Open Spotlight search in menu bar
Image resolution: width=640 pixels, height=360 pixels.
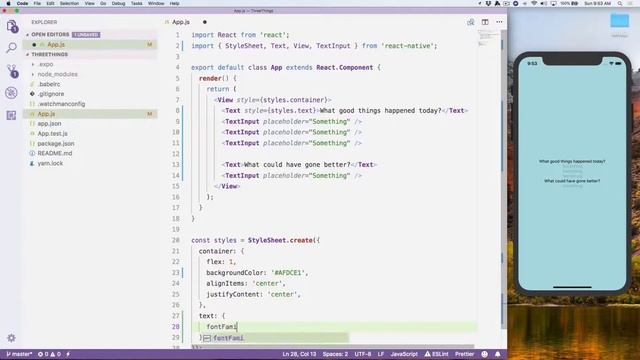click(x=620, y=3)
